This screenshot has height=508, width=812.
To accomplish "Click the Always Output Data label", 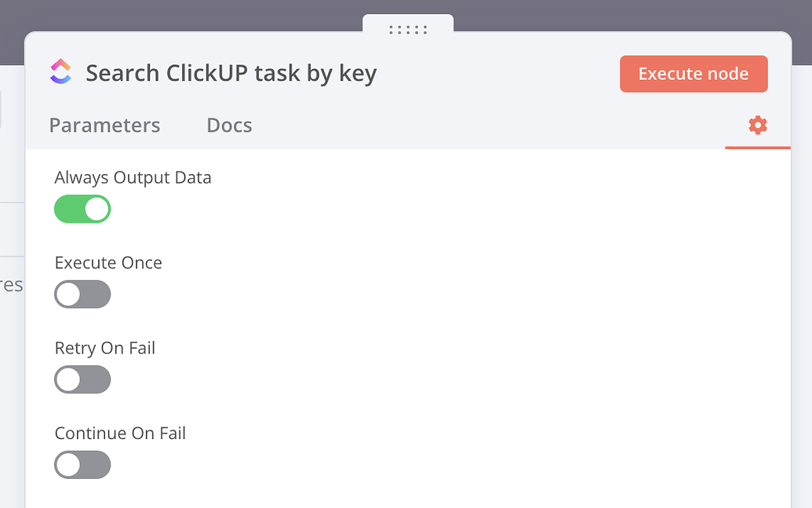I will pos(133,178).
